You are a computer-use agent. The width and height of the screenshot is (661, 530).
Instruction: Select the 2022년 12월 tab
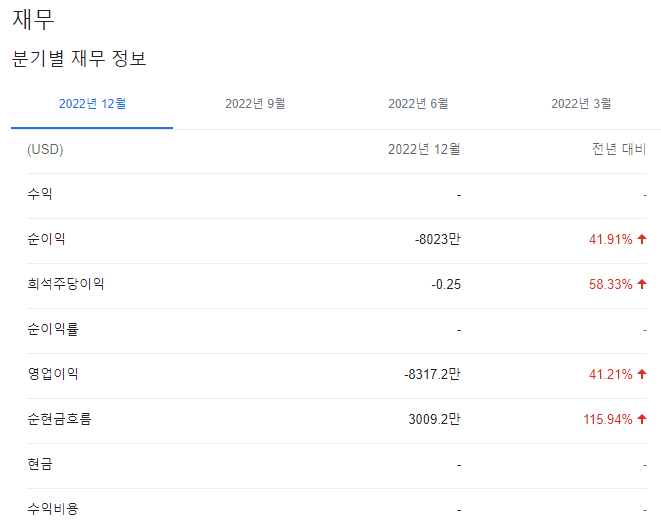[x=92, y=104]
